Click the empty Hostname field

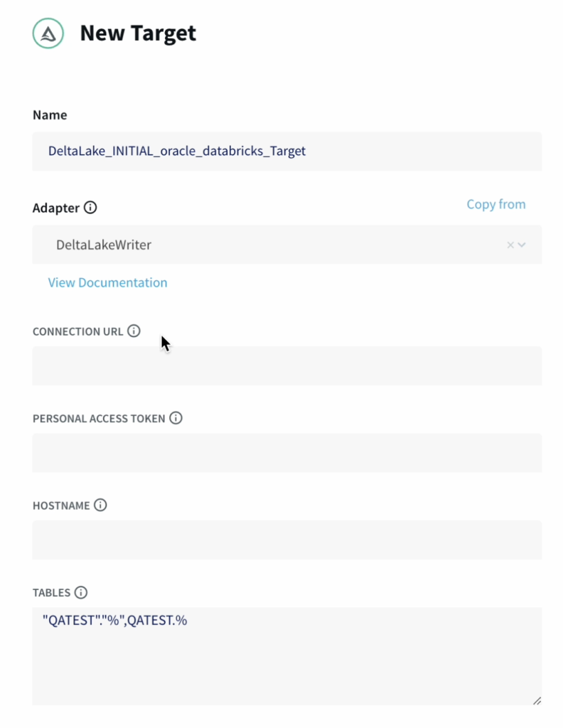[284, 540]
